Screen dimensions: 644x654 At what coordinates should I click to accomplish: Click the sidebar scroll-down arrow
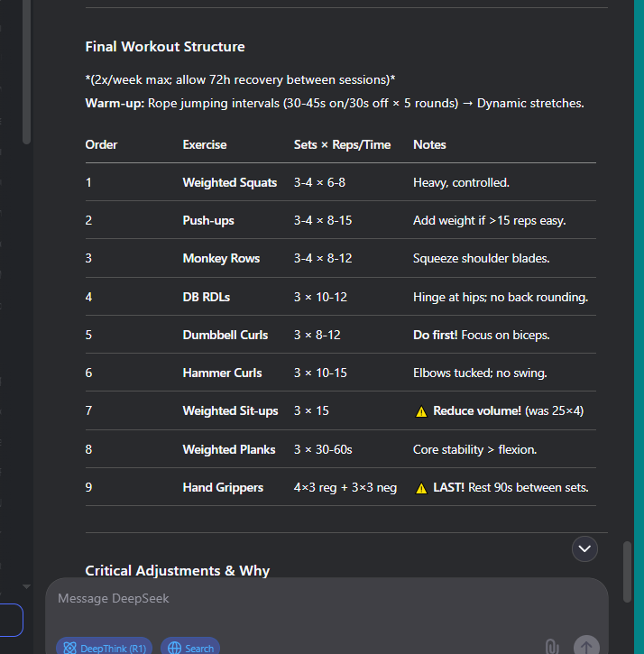(x=26, y=586)
